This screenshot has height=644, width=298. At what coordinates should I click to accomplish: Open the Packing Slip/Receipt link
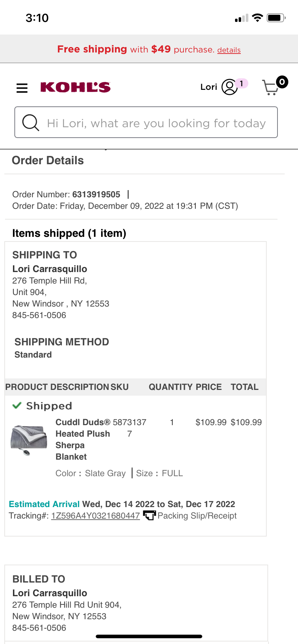(x=197, y=516)
